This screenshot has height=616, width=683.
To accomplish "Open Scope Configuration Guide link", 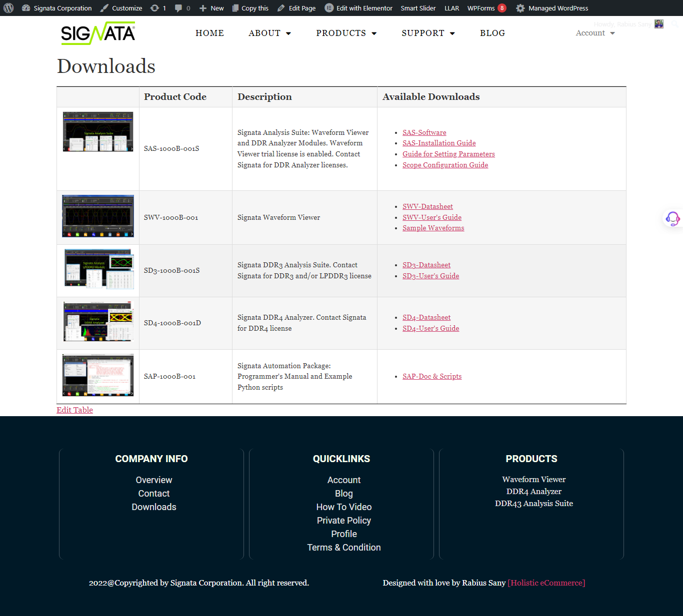I will click(445, 165).
